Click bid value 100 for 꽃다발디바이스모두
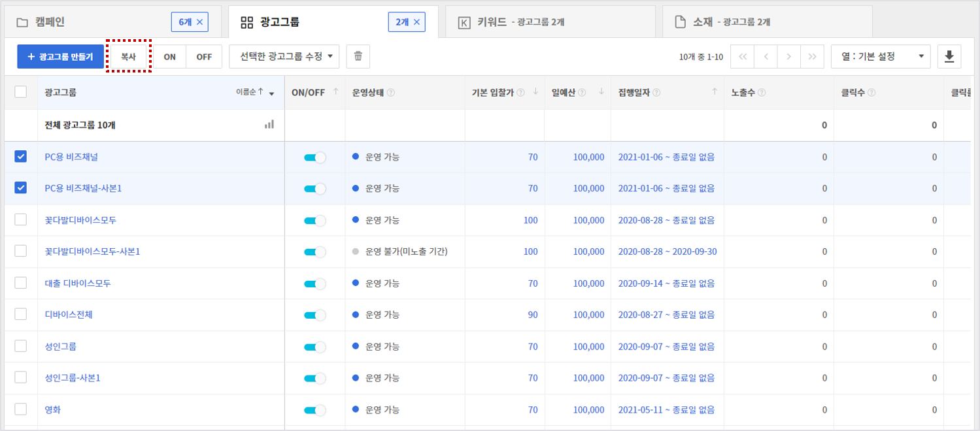 click(x=530, y=220)
